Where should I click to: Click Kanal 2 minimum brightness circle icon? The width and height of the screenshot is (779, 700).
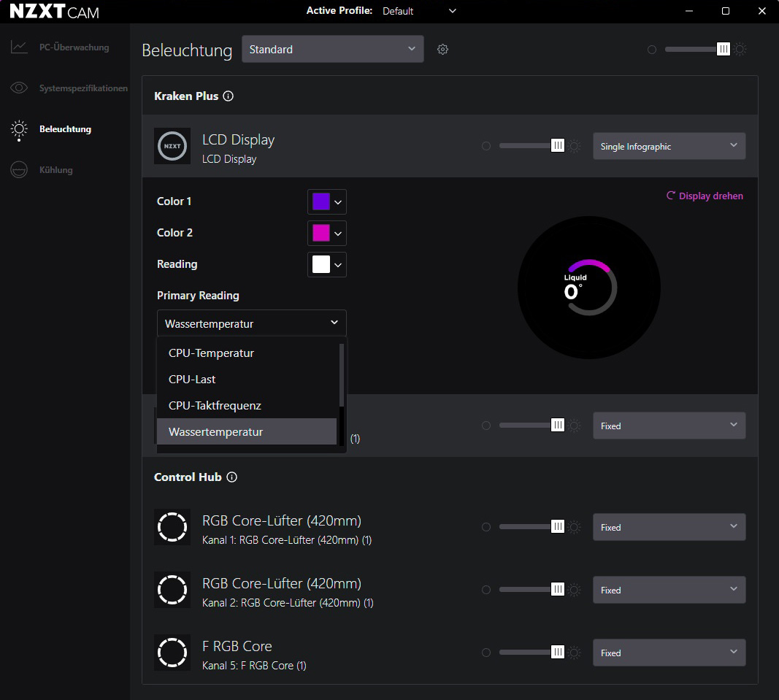[486, 590]
